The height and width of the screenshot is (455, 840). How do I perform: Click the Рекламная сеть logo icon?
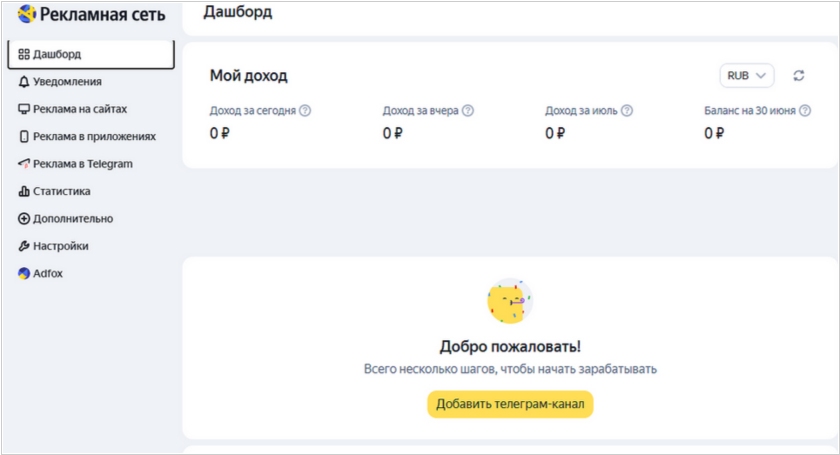click(x=27, y=14)
